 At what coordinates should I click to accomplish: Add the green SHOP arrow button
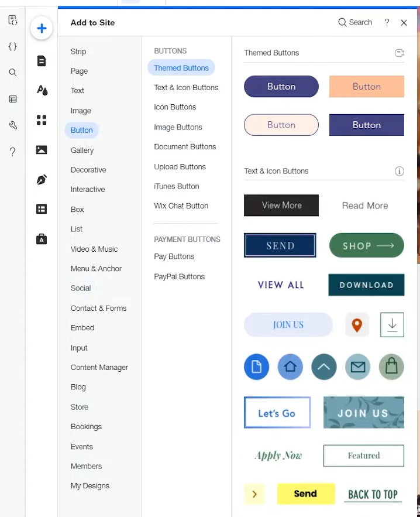(x=367, y=245)
